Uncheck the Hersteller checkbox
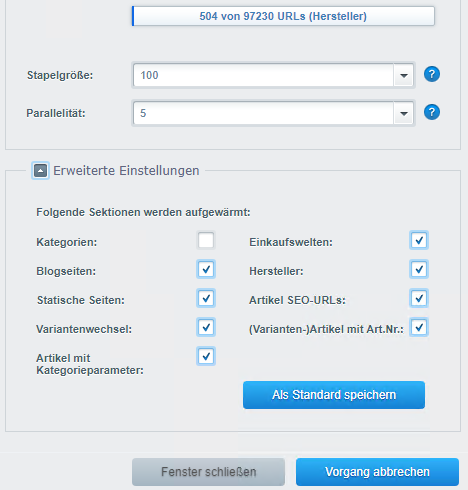The image size is (468, 490). tap(419, 269)
